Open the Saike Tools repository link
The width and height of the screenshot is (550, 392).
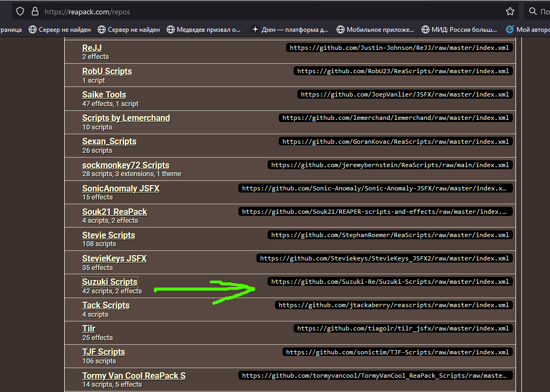pyautogui.click(x=104, y=94)
